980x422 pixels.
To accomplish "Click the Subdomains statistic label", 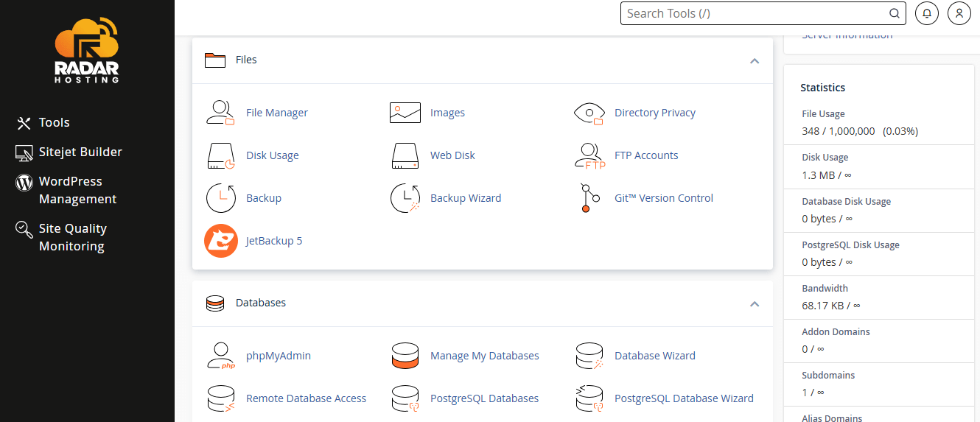I will click(828, 375).
